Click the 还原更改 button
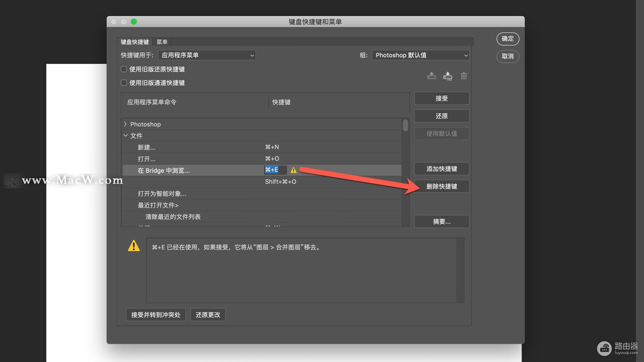Viewport: 644px width, 362px height. coord(208,315)
